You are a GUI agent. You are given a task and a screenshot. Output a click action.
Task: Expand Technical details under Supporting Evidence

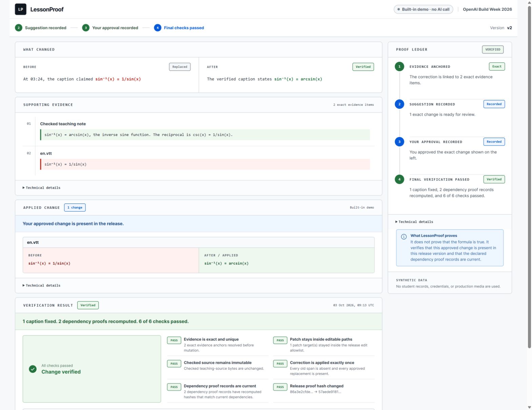point(41,188)
